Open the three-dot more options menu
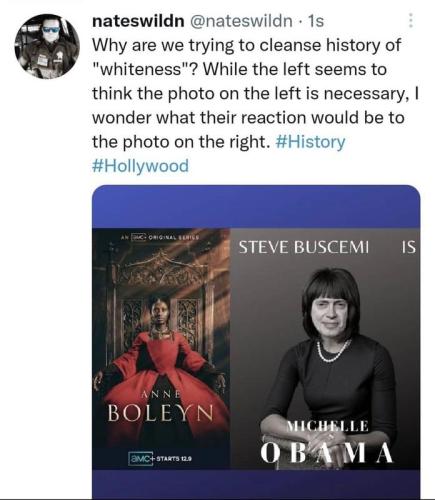This screenshot has width=435, height=500. tap(411, 20)
